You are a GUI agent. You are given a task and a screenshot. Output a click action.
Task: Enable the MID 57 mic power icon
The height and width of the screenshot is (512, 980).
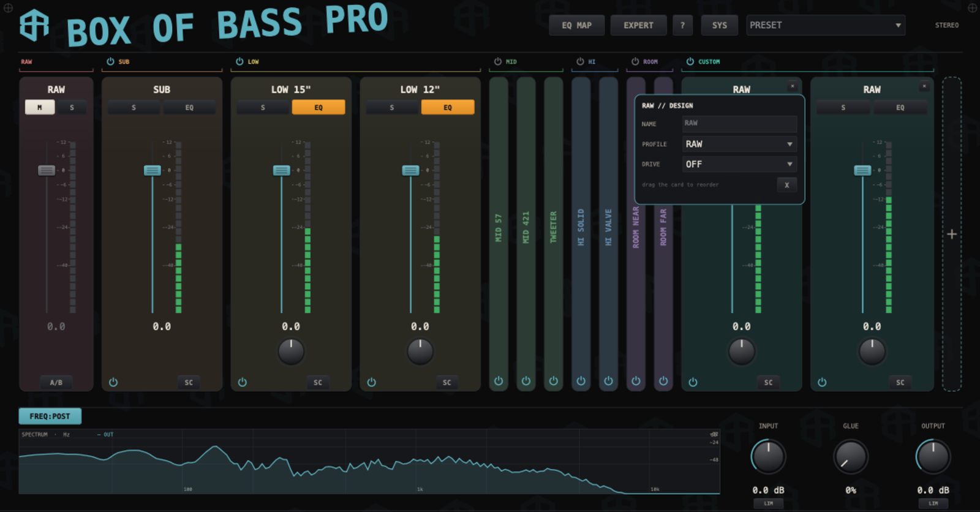pos(499,381)
